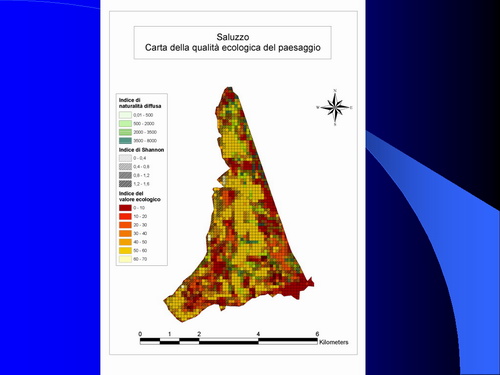500x375 pixels.
Task: Choose the red 10 - 20 swatch
Action: (125, 216)
